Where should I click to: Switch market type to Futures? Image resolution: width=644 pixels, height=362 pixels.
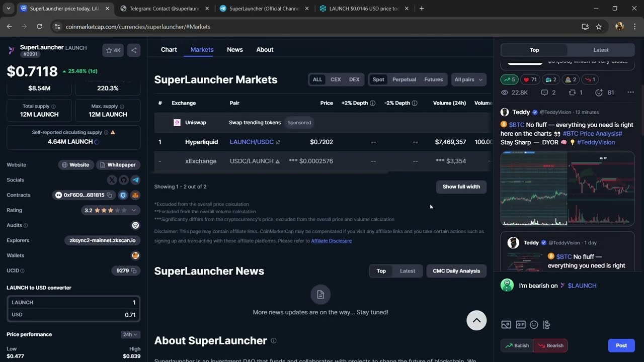click(x=433, y=79)
